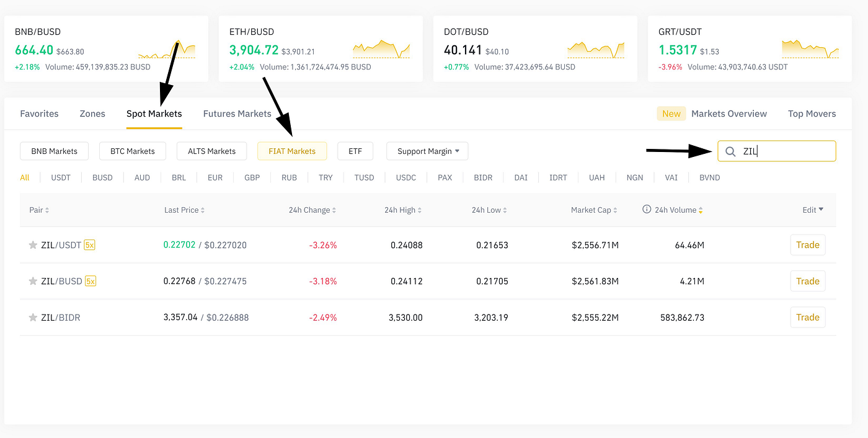Filter by BIDR quote currency
This screenshot has height=438, width=868.
pos(483,177)
